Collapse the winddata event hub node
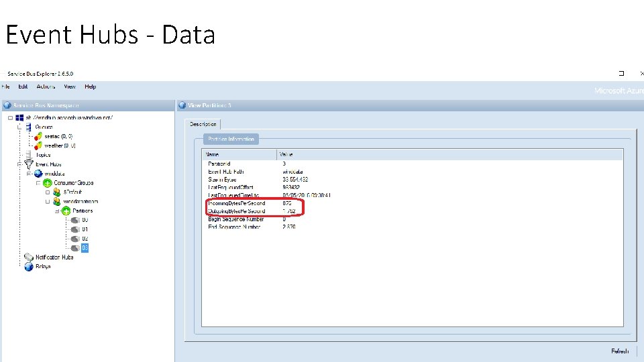Screen dimensions: 644x362 (x=29, y=174)
